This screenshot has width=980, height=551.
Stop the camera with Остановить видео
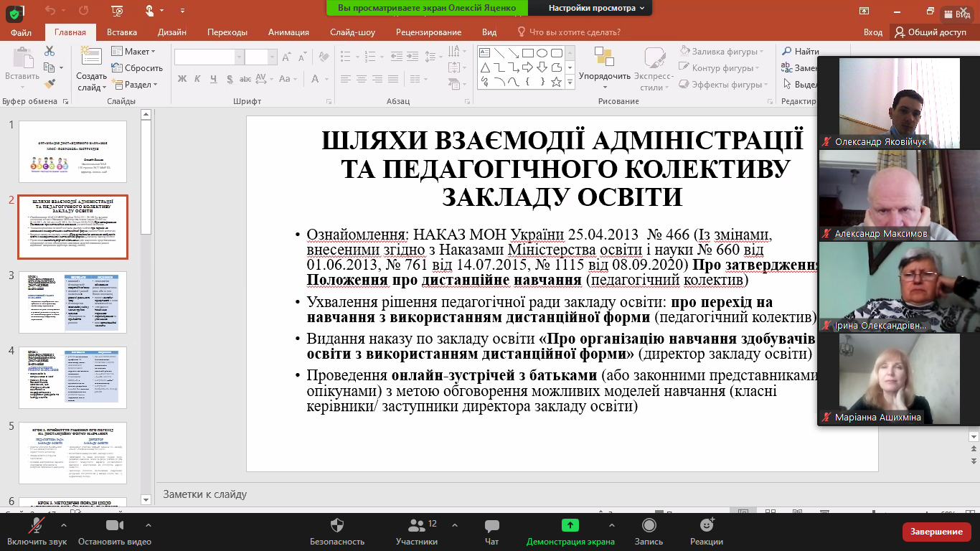[115, 532]
